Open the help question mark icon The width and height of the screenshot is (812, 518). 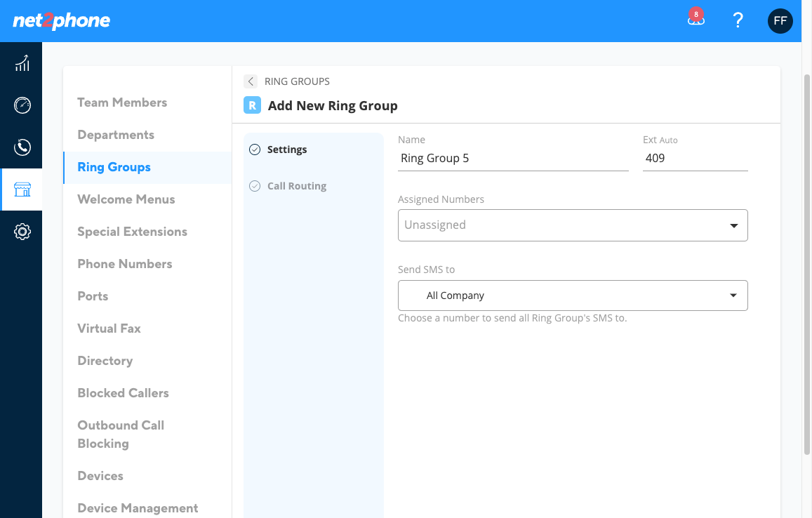(x=738, y=20)
